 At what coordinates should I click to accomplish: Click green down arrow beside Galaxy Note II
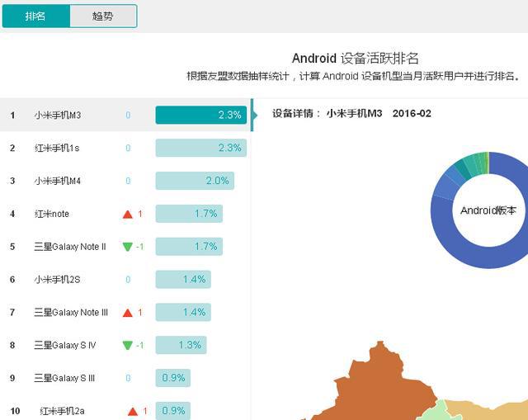[128, 247]
